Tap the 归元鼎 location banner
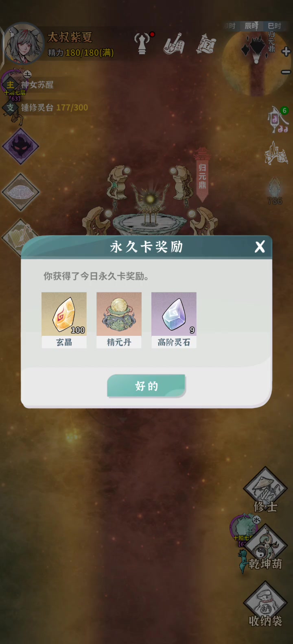Viewport: 293px width, 644px height. click(x=202, y=175)
